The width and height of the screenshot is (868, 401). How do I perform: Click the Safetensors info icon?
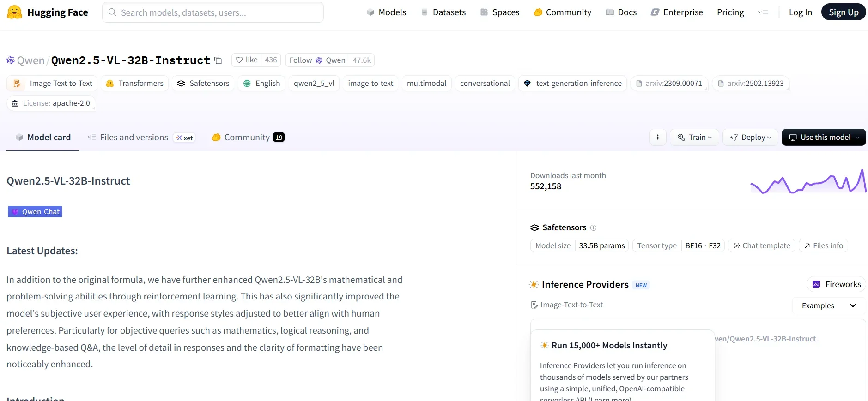click(594, 227)
